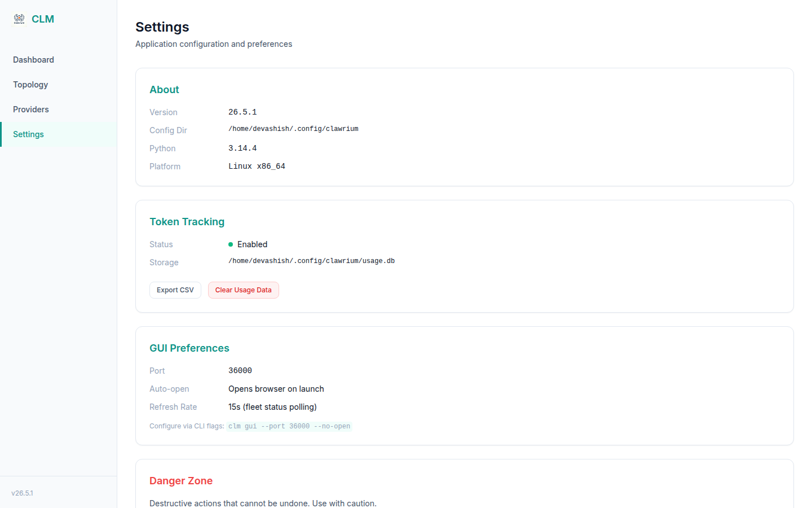Click the Storage label

(164, 262)
